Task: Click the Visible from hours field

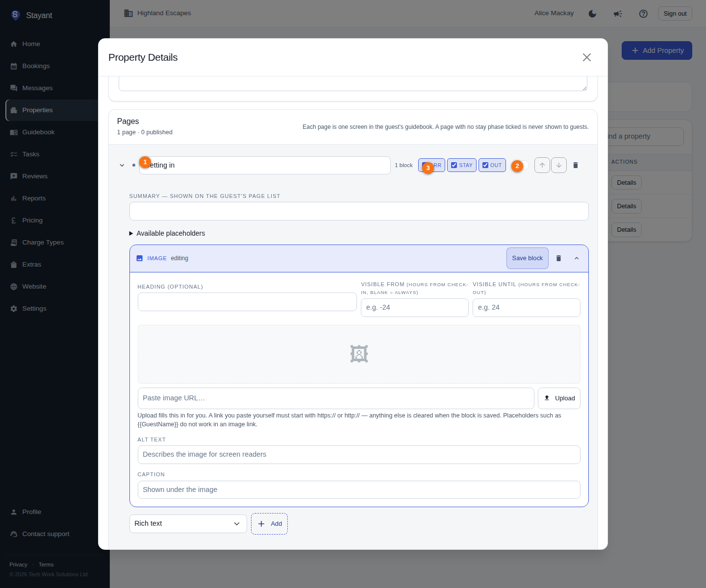Action: tap(415, 308)
